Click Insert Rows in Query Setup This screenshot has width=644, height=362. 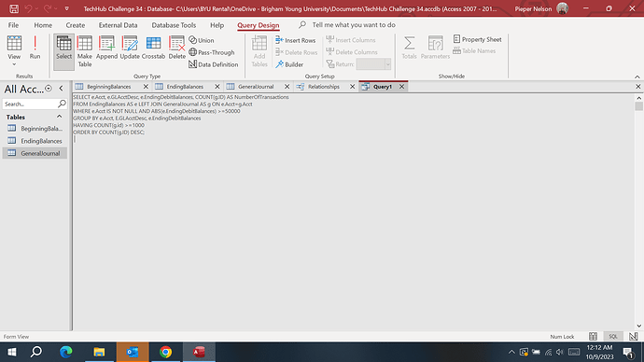click(295, 40)
